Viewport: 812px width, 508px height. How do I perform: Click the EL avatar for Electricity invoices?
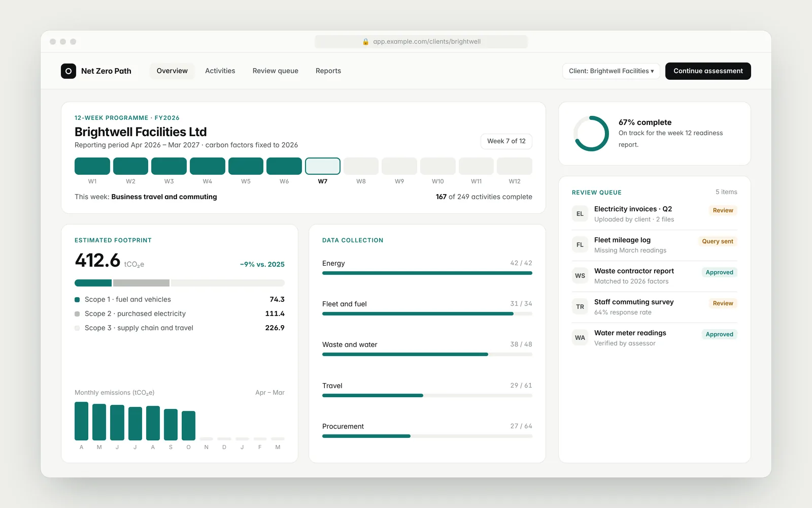click(580, 214)
